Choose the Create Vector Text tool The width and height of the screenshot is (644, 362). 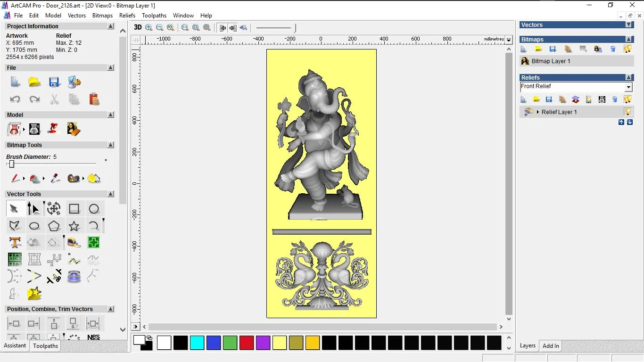pos(15,243)
